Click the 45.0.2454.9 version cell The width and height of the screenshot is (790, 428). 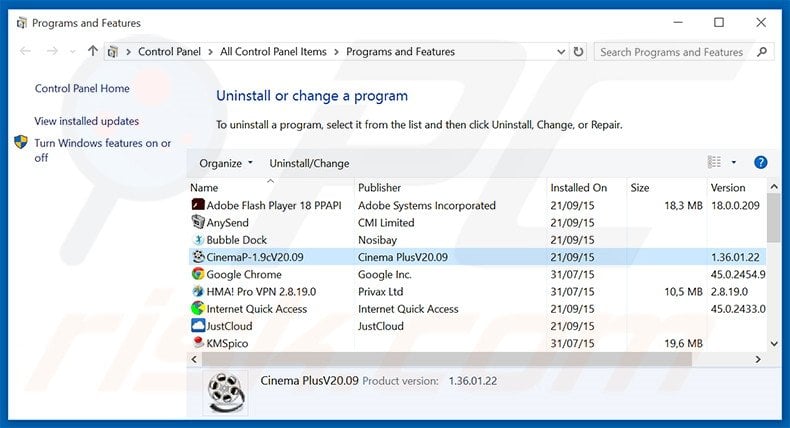pyautogui.click(x=738, y=274)
